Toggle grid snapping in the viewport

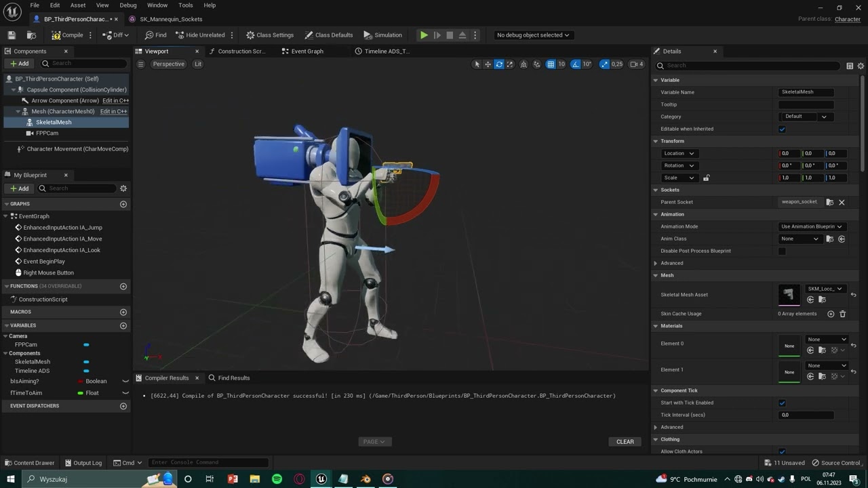[x=551, y=64]
